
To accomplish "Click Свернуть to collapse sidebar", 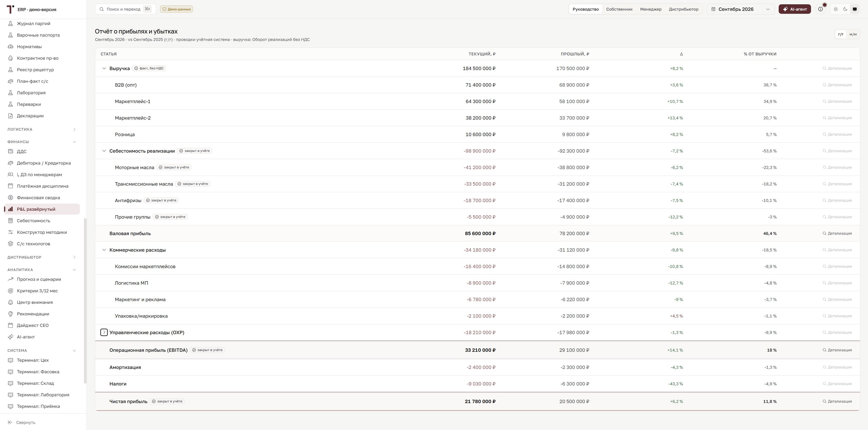I will click(22, 422).
